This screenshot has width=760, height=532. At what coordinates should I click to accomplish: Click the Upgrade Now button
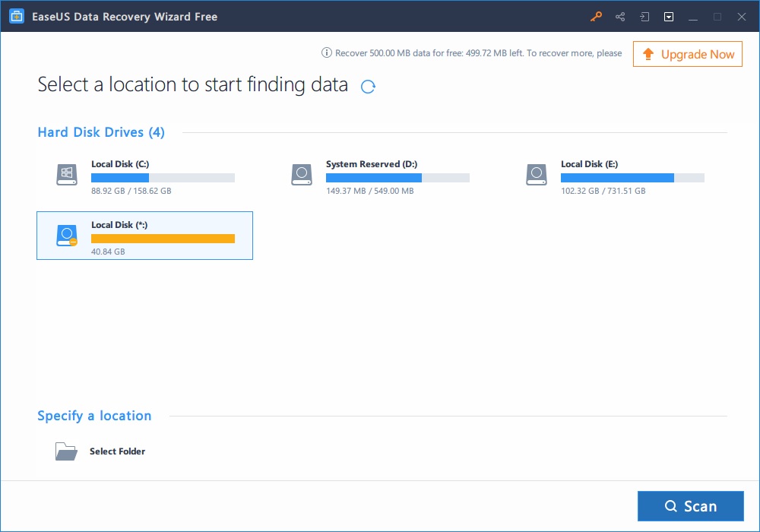pyautogui.click(x=687, y=54)
